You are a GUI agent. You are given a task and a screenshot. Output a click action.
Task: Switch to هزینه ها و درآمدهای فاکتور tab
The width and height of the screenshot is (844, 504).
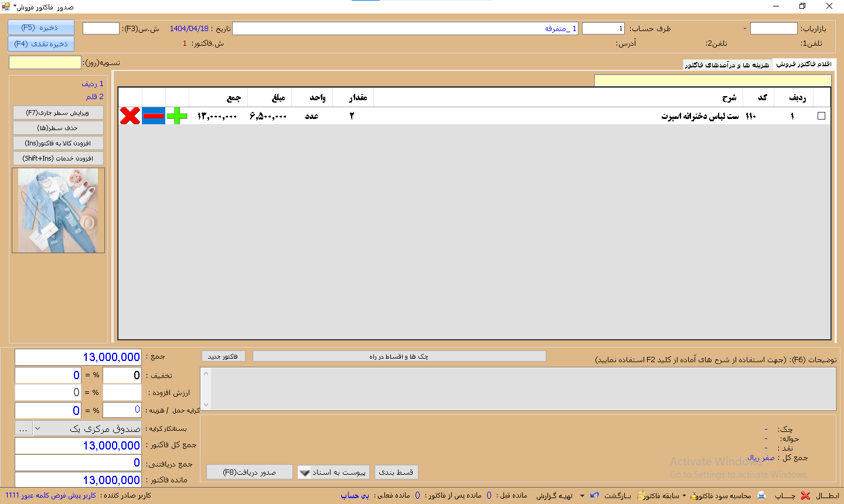[x=727, y=64]
